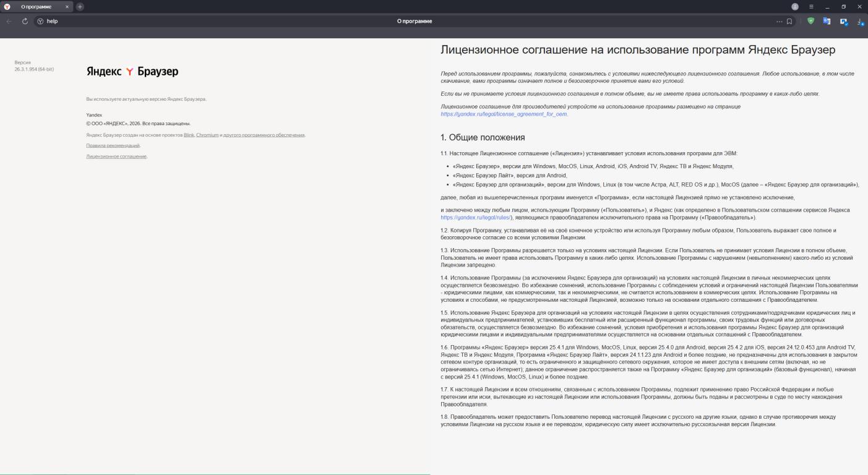Open the Chromium project link

(x=207, y=135)
